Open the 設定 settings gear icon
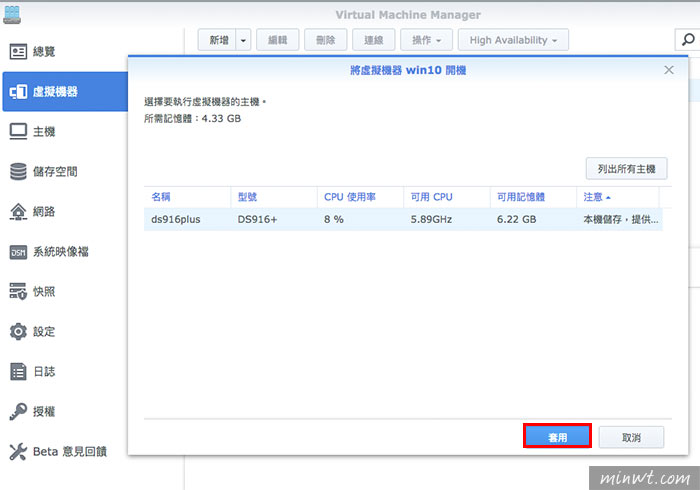Screen dimensions: 700x490 pos(18,332)
